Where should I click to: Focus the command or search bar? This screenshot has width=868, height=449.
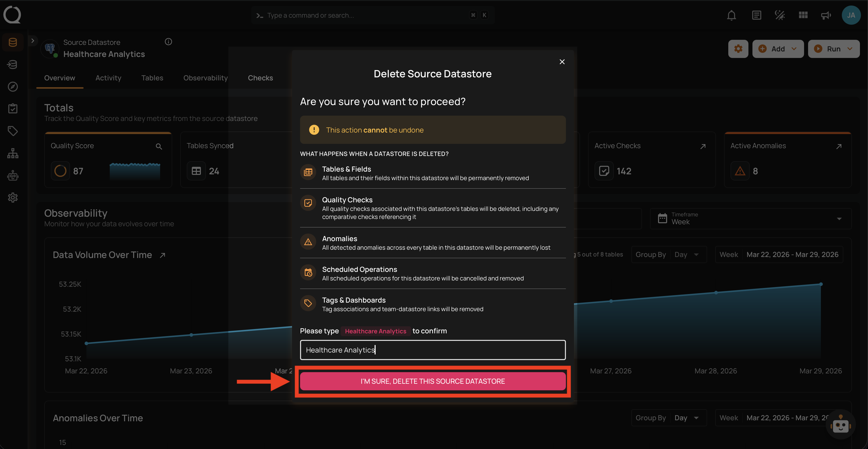point(373,15)
